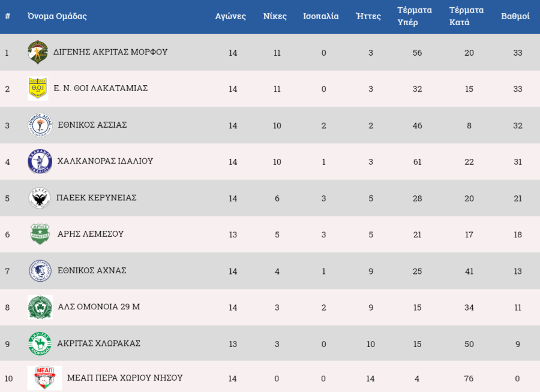
Task: Select the ΑΚΡΙΤΑΣ ΧΛΩΡΑΚΑΣ team name
Action: (99, 343)
